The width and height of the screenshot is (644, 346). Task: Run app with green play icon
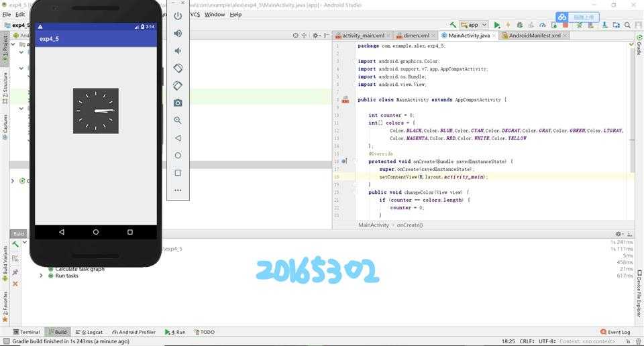497,25
